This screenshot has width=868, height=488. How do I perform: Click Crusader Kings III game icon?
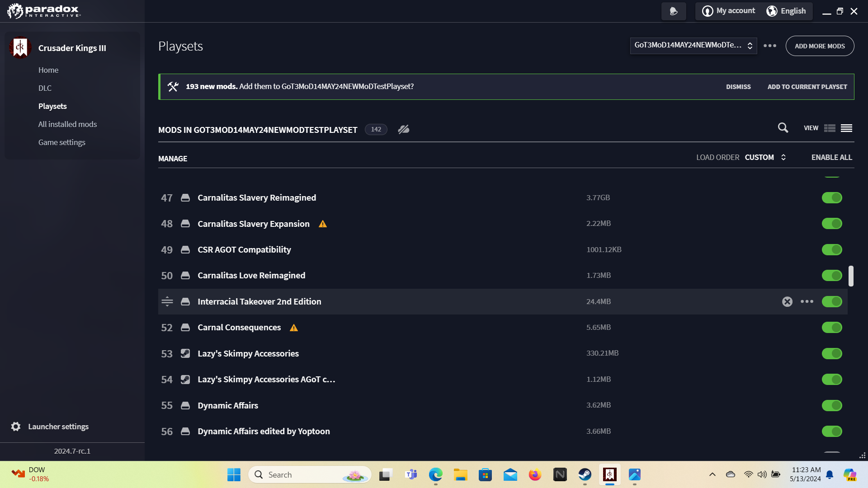click(20, 47)
